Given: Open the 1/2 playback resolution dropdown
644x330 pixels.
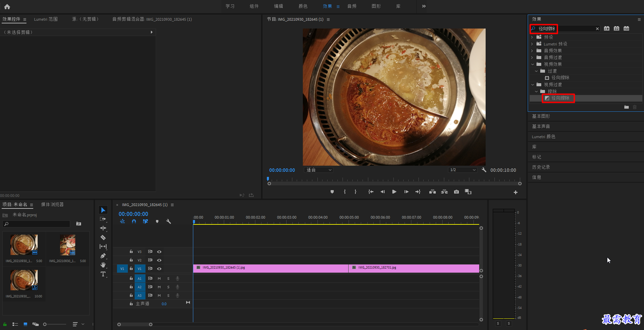Looking at the screenshot, I should pyautogui.click(x=463, y=170).
